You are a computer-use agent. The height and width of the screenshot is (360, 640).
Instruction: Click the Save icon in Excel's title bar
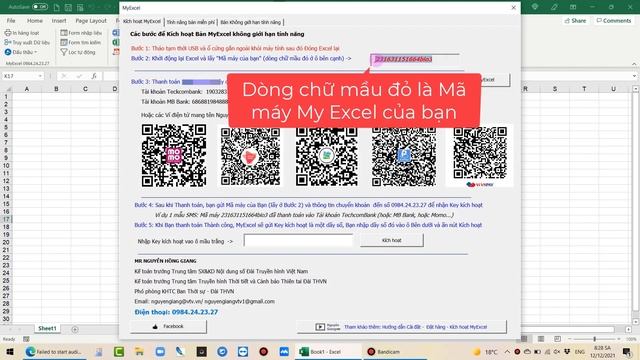68,7
